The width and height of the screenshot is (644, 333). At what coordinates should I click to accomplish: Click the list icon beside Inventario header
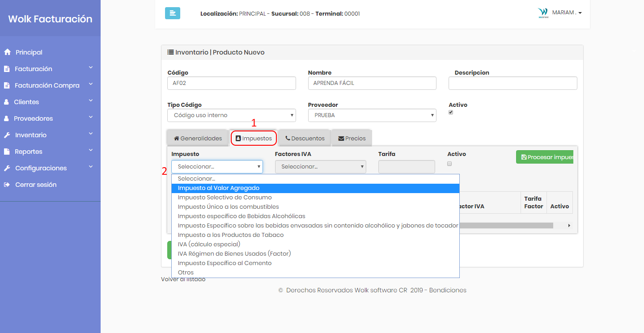click(x=170, y=52)
